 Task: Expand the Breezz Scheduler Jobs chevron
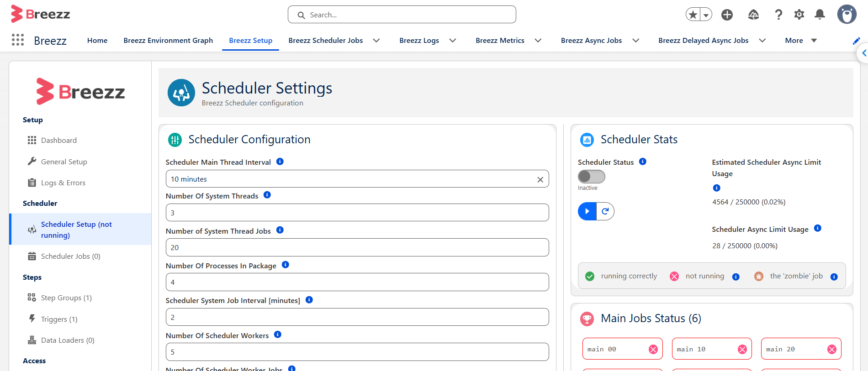tap(376, 40)
